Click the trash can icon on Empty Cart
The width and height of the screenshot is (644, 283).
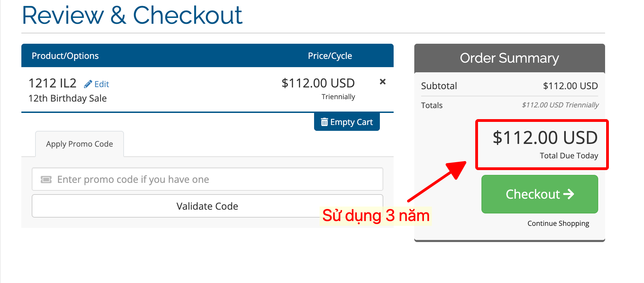tap(324, 122)
